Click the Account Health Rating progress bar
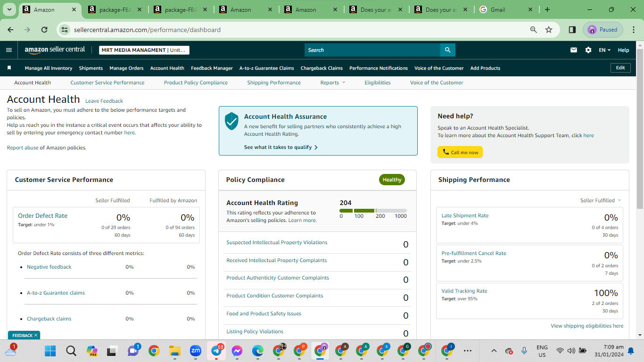 373,211
